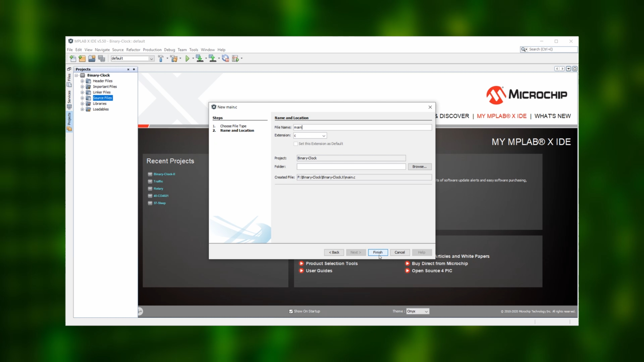Click the New File toolbar icon
Image resolution: width=644 pixels, height=362 pixels.
[x=73, y=59]
